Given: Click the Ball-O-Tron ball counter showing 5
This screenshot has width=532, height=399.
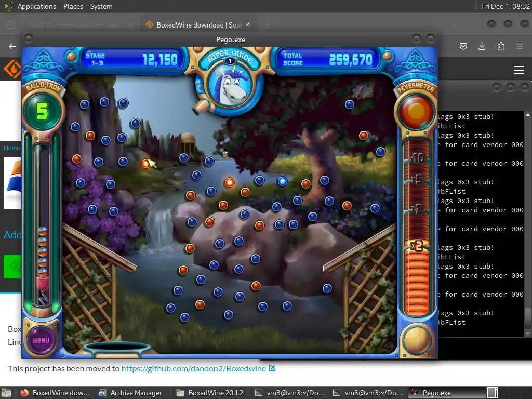Looking at the screenshot, I should [43, 111].
